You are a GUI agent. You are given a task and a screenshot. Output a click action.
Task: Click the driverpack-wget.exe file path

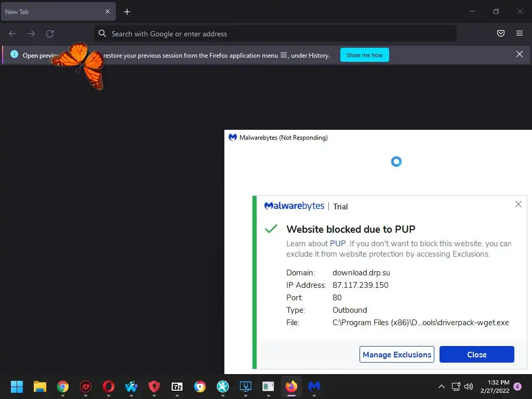421,323
